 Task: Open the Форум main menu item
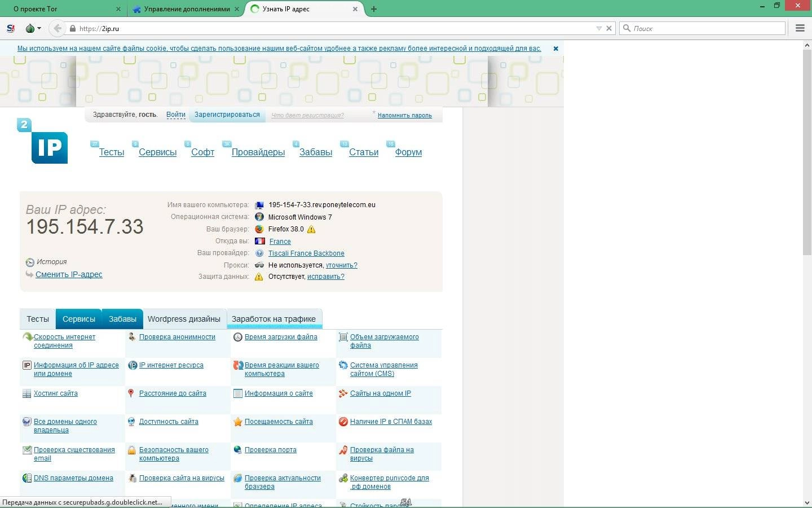pyautogui.click(x=408, y=152)
